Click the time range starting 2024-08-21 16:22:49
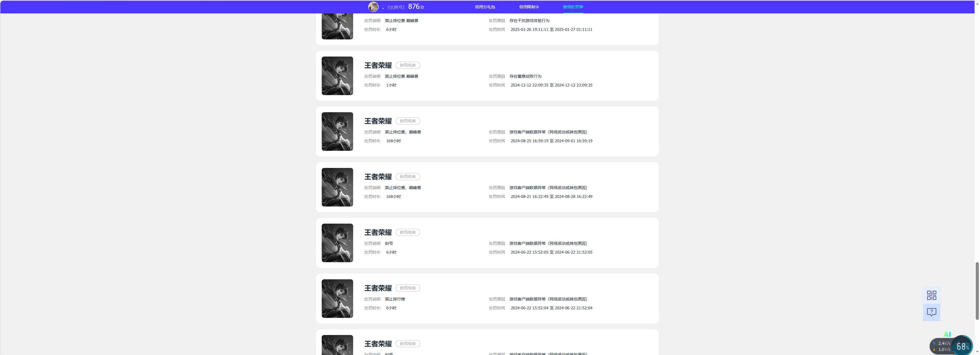 click(x=551, y=196)
